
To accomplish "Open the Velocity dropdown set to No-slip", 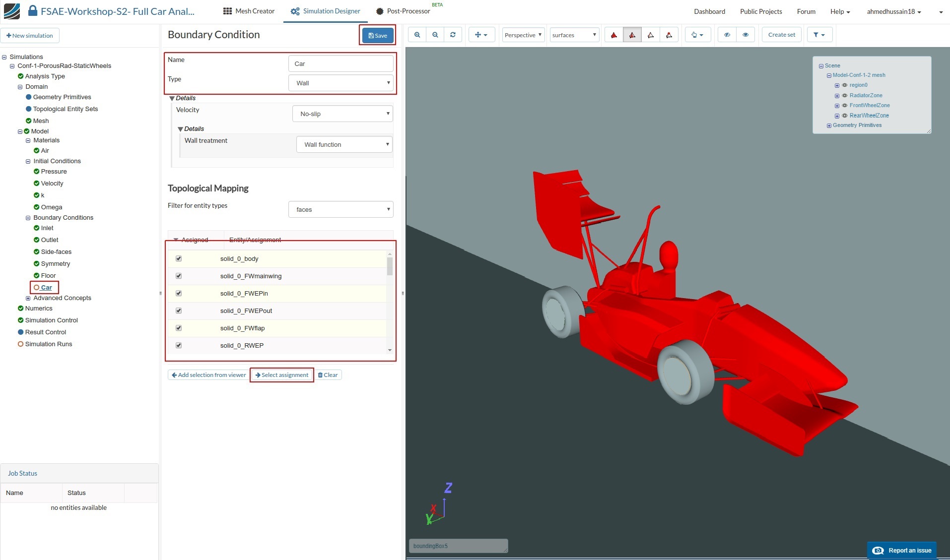I will [342, 114].
